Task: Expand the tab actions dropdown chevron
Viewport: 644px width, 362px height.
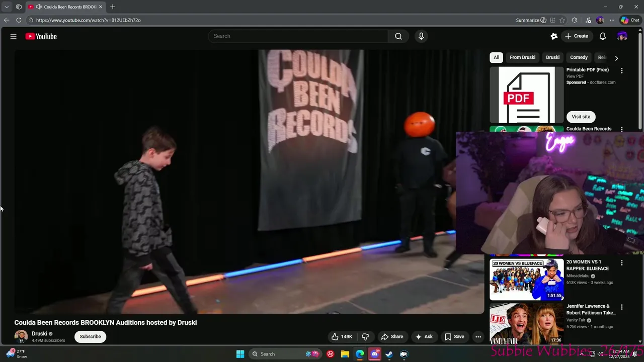Action: [x=7, y=7]
